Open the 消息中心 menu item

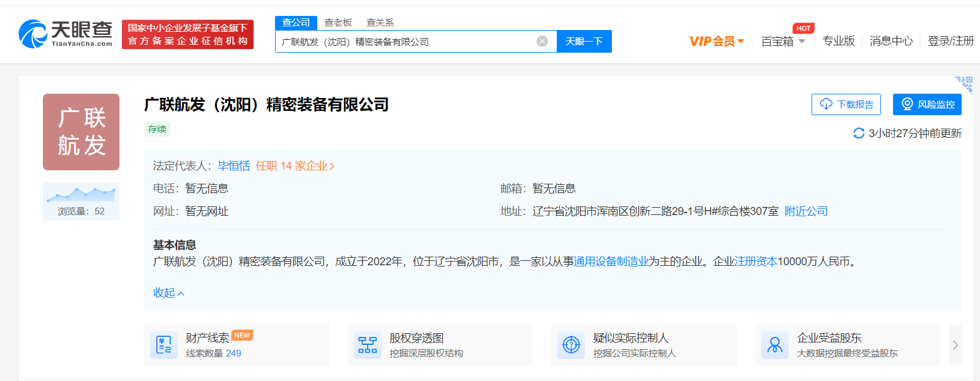click(x=891, y=41)
